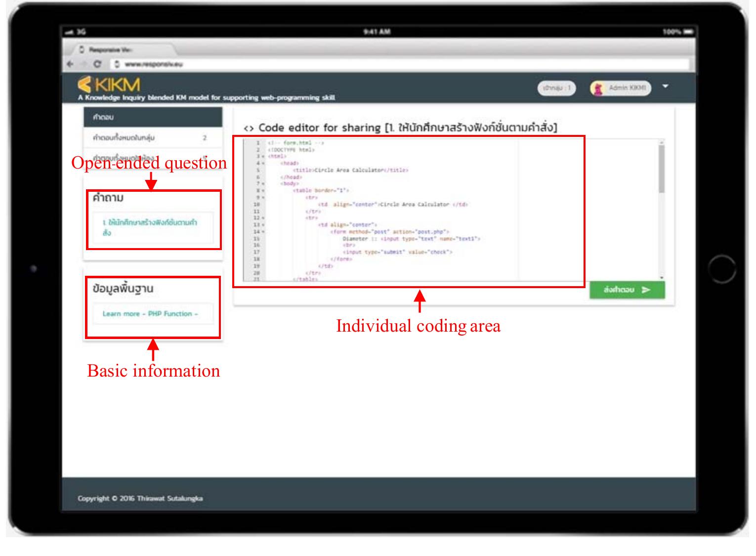Collapse the code fold at line 3 html
756x556 pixels.
tap(264, 156)
